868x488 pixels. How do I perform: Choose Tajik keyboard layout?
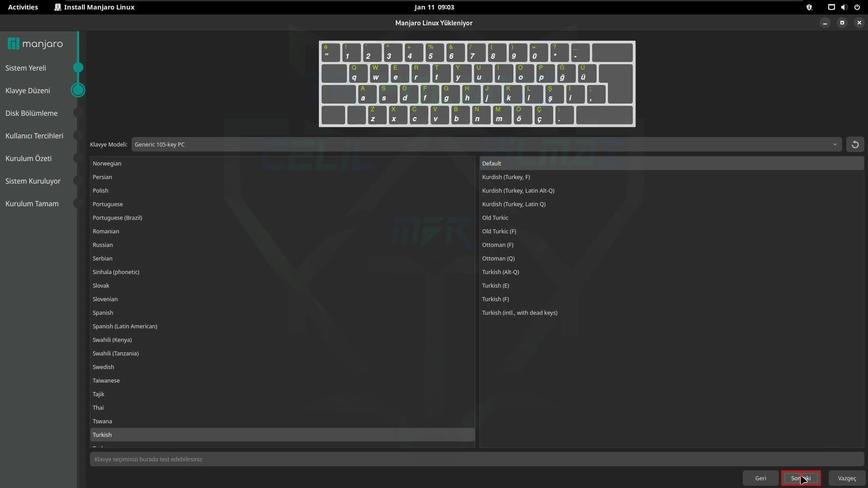282,394
